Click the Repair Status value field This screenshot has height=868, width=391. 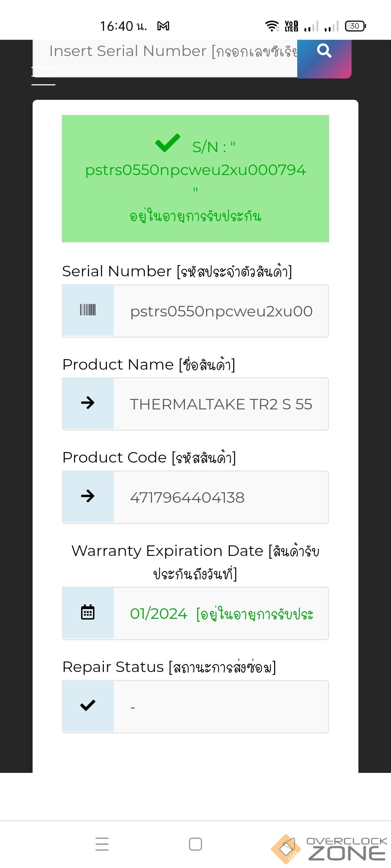click(x=221, y=707)
